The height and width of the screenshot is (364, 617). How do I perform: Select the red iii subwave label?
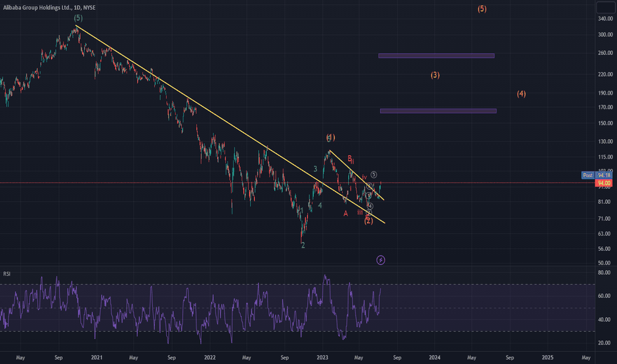click(360, 212)
